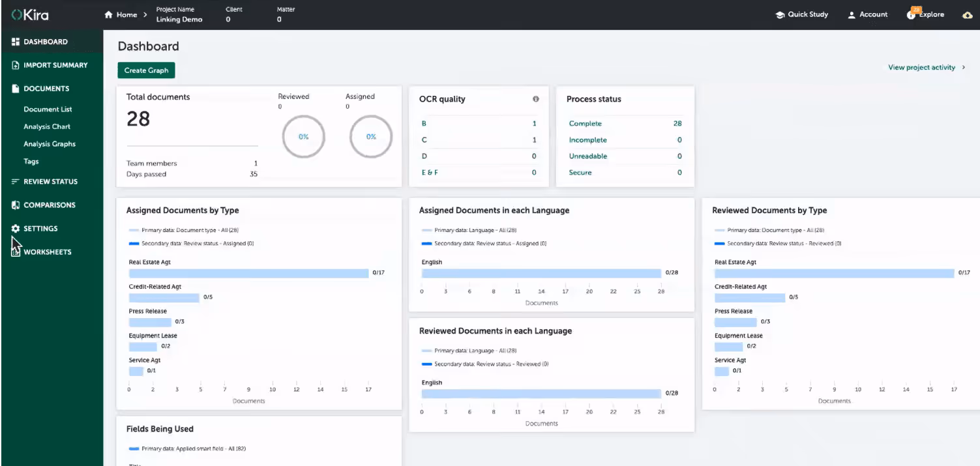This screenshot has height=466, width=980.
Task: Open the Dashboard panel from the sidebar
Action: pyautogui.click(x=16, y=41)
